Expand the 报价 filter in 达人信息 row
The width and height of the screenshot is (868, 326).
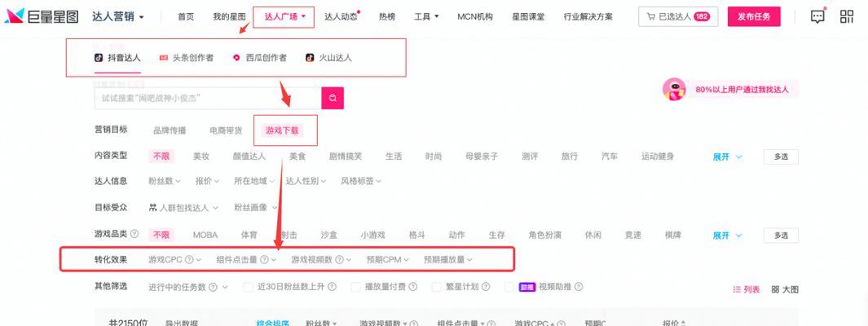pyautogui.click(x=207, y=181)
